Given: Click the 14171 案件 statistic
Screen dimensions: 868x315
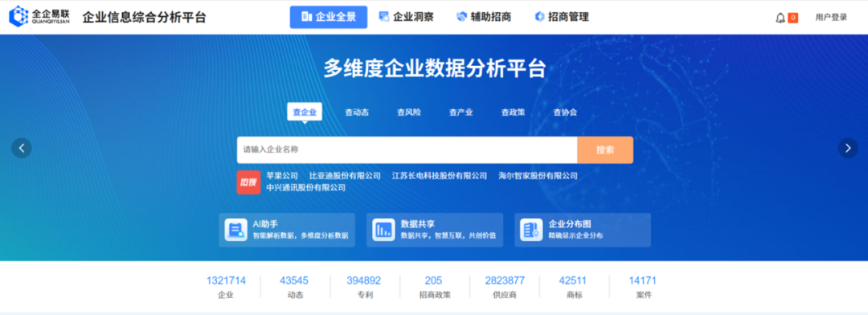Looking at the screenshot, I should 642,287.
